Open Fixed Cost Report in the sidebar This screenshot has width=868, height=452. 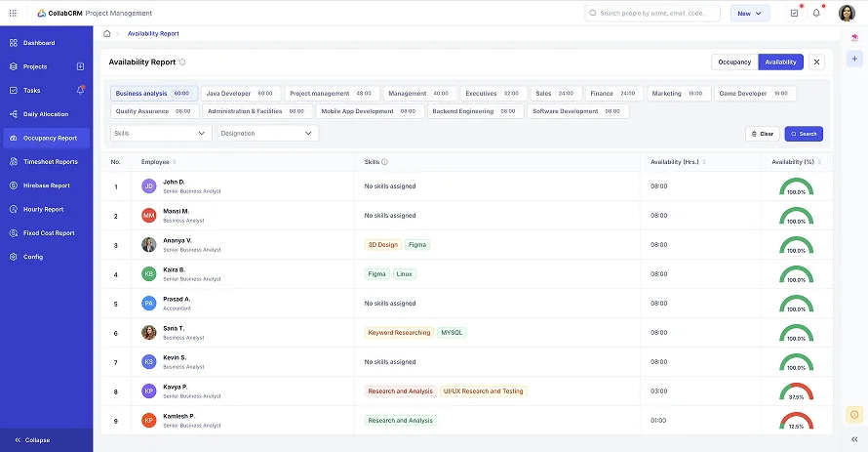click(x=47, y=233)
